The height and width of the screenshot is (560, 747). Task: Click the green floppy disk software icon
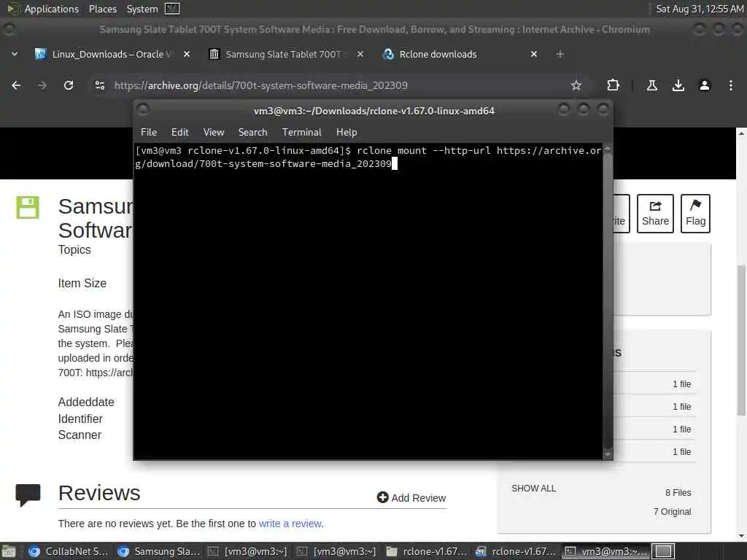point(28,207)
